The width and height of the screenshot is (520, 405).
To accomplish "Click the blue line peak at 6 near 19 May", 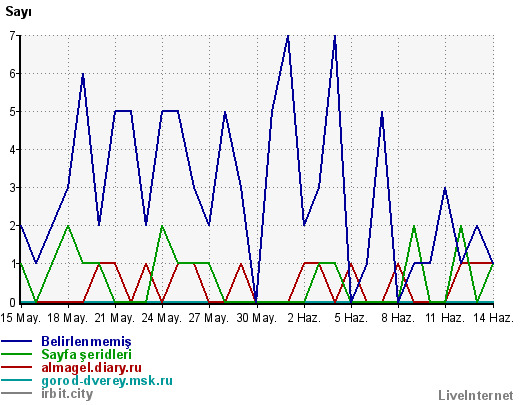I will tap(83, 74).
